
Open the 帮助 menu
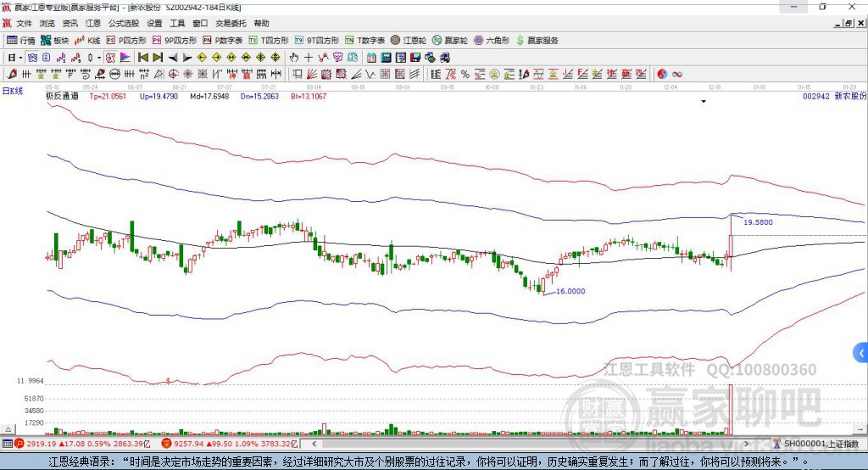261,23
